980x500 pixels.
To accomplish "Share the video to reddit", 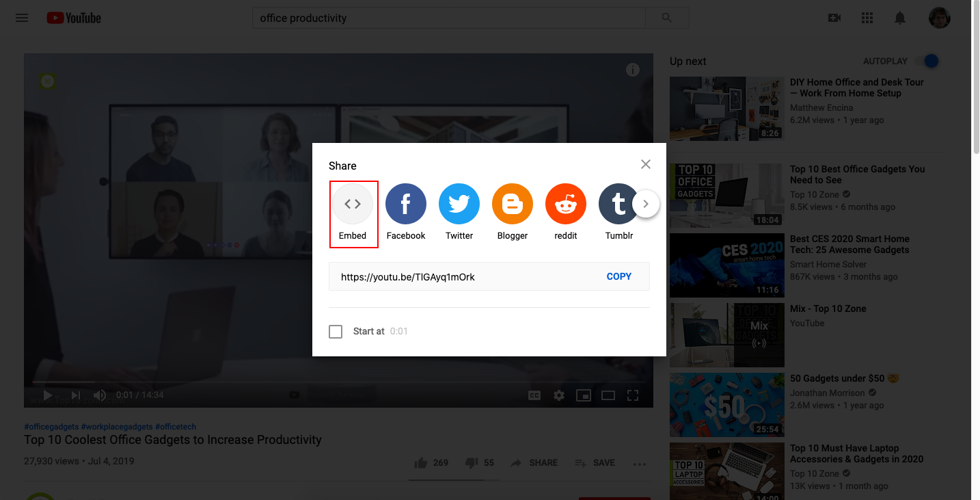I will [x=566, y=212].
